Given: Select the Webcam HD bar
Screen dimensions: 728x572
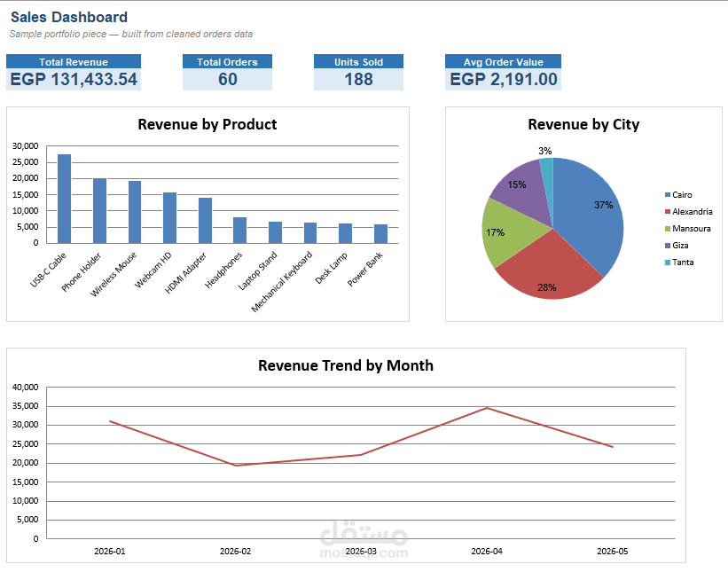Looking at the screenshot, I should (x=169, y=218).
